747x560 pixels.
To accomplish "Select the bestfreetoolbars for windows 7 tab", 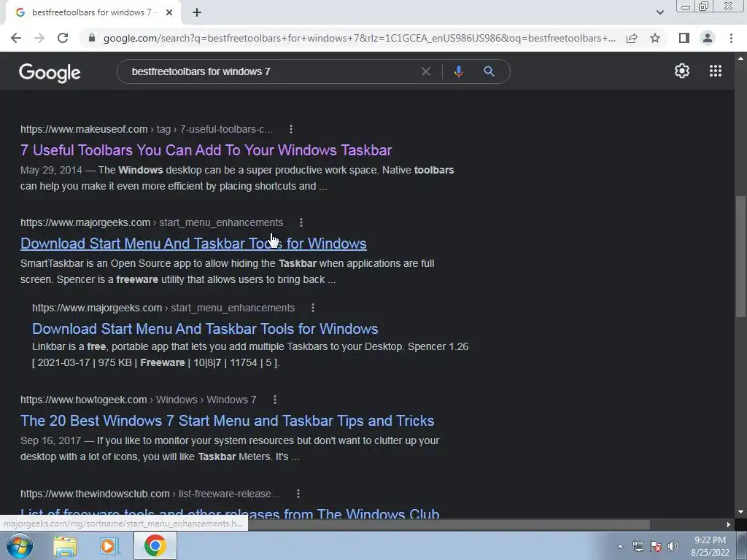I will pos(93,12).
